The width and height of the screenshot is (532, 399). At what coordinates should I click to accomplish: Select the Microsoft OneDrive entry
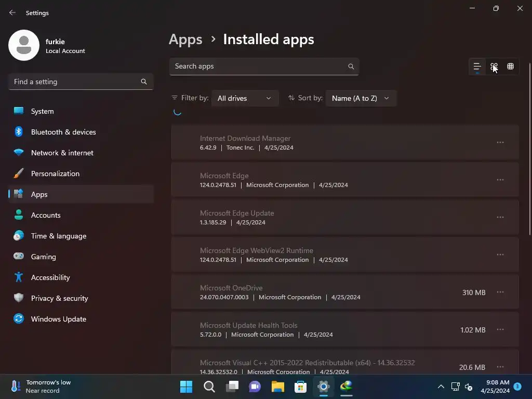point(345,292)
